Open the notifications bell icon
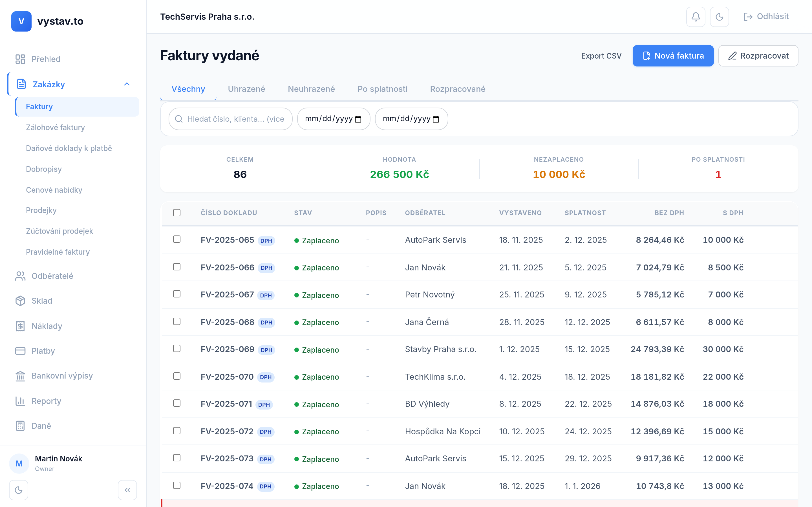The image size is (812, 507). [696, 17]
